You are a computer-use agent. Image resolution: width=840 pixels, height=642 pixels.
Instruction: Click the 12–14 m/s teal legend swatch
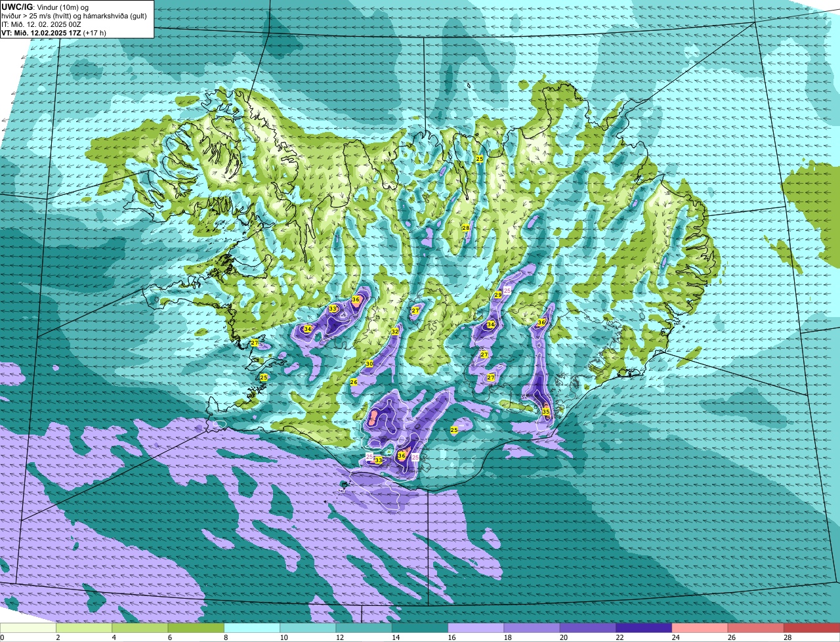click(x=364, y=628)
